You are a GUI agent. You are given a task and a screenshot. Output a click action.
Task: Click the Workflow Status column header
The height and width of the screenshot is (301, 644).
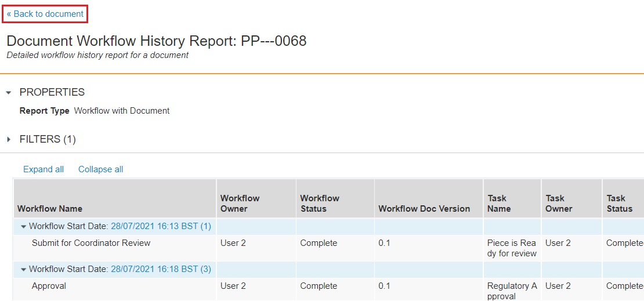pyautogui.click(x=320, y=204)
